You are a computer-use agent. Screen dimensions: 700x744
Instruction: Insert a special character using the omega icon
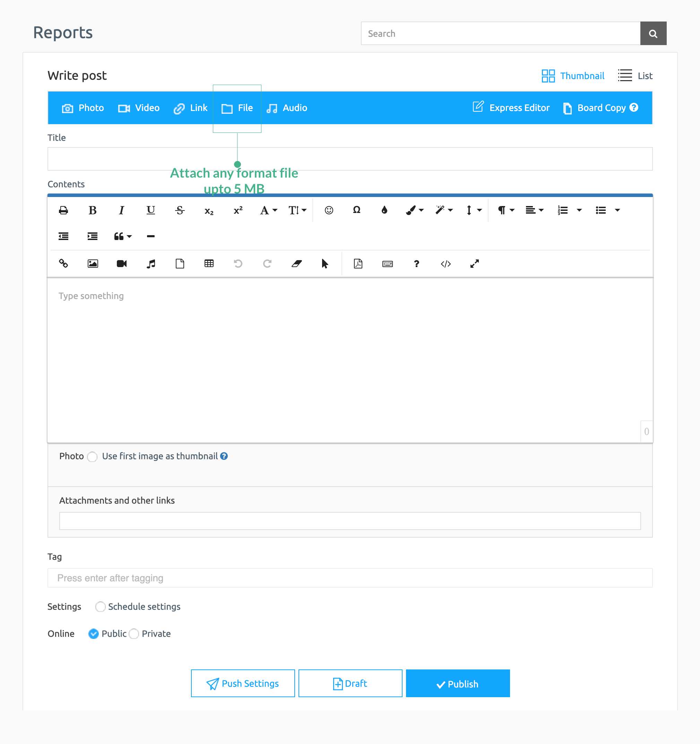click(356, 210)
